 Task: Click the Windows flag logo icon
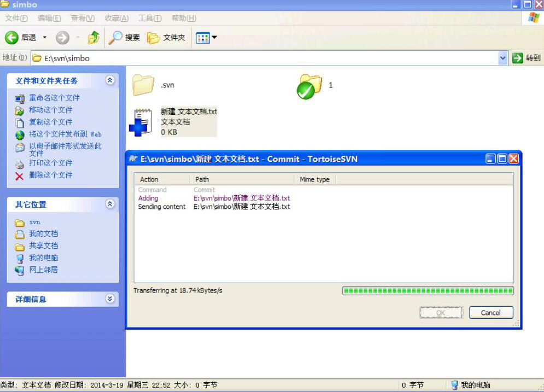point(534,17)
